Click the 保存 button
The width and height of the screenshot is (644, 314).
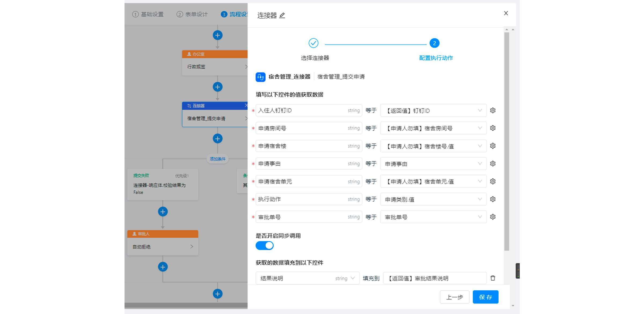(x=485, y=297)
